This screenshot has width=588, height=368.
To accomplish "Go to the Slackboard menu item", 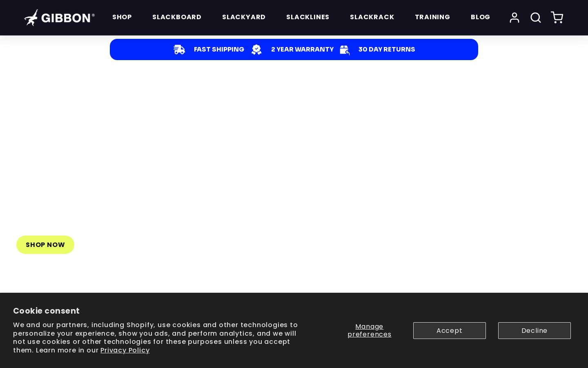I will coord(177,17).
